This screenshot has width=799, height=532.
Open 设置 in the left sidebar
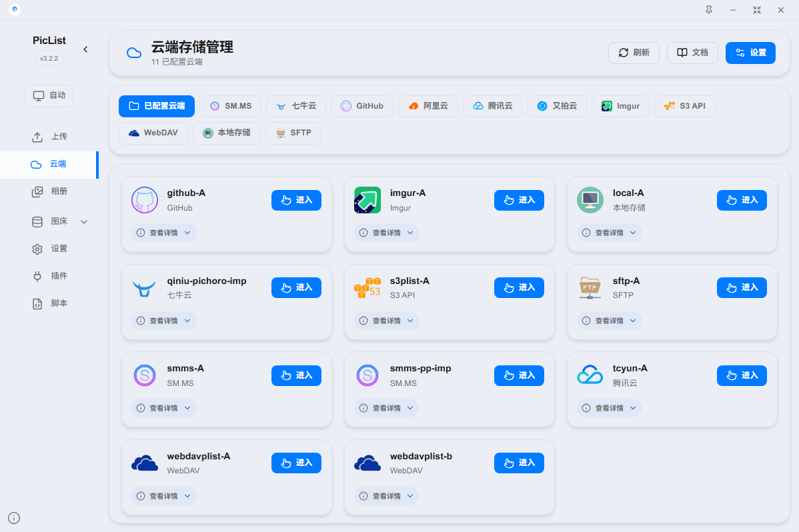[49, 249]
